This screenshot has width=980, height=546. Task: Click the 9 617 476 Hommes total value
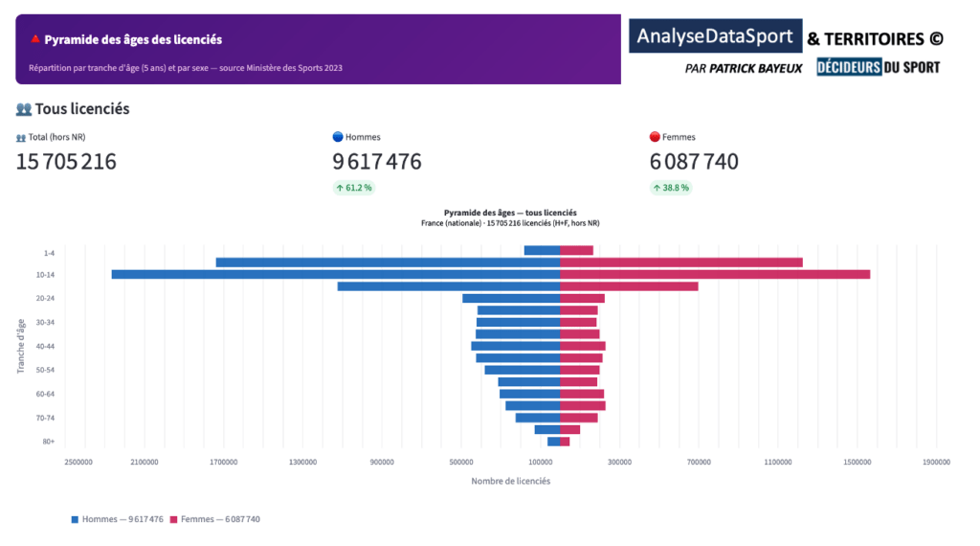click(x=376, y=162)
